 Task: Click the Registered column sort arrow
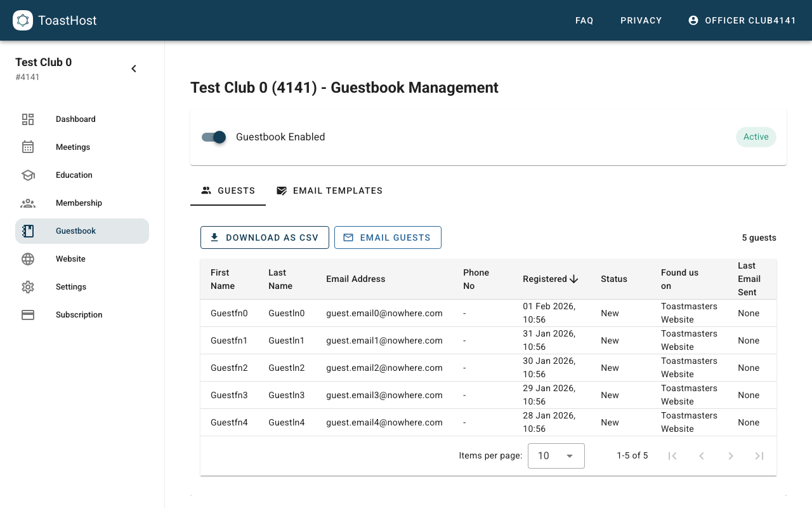point(574,279)
